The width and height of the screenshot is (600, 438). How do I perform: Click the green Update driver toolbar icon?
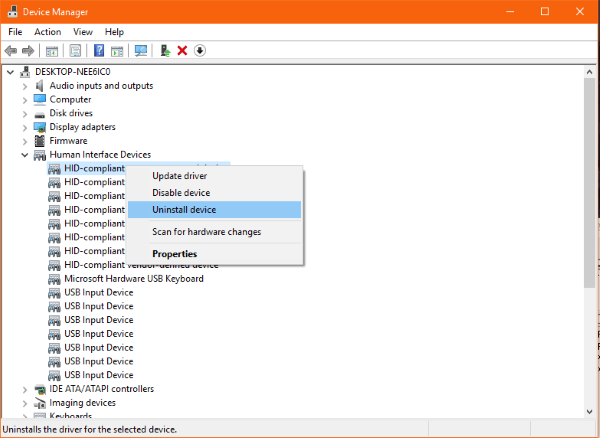pyautogui.click(x=165, y=51)
